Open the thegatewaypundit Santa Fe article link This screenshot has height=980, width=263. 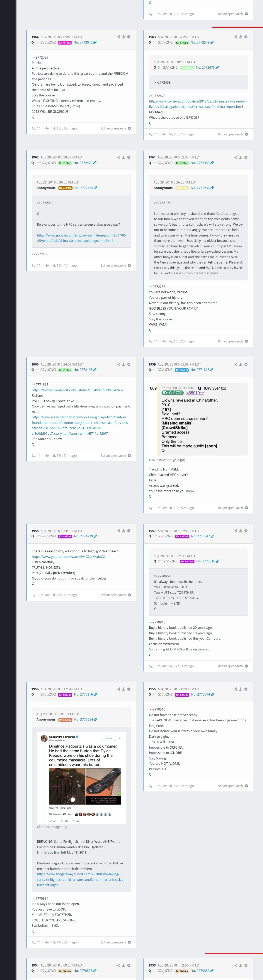pos(81,879)
